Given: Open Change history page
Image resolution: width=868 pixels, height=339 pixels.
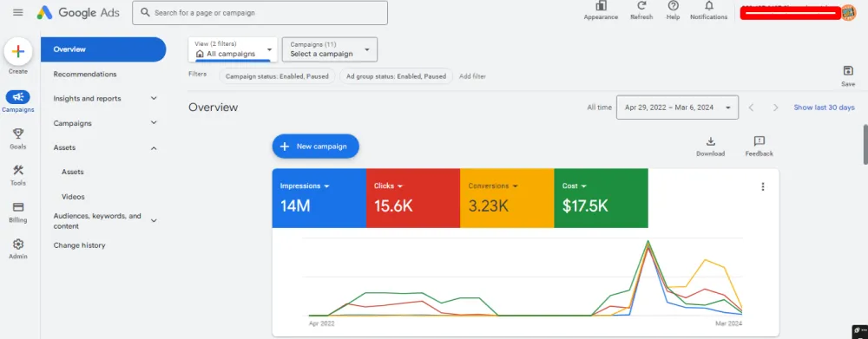Looking at the screenshot, I should pyautogui.click(x=79, y=245).
